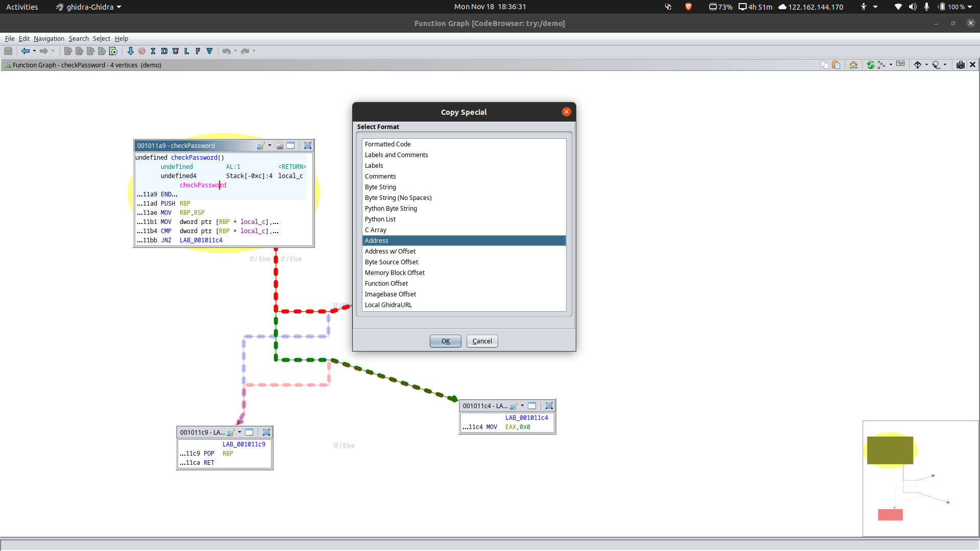Click the green refresh arrows icon
The height and width of the screenshot is (551, 980).
point(871,65)
